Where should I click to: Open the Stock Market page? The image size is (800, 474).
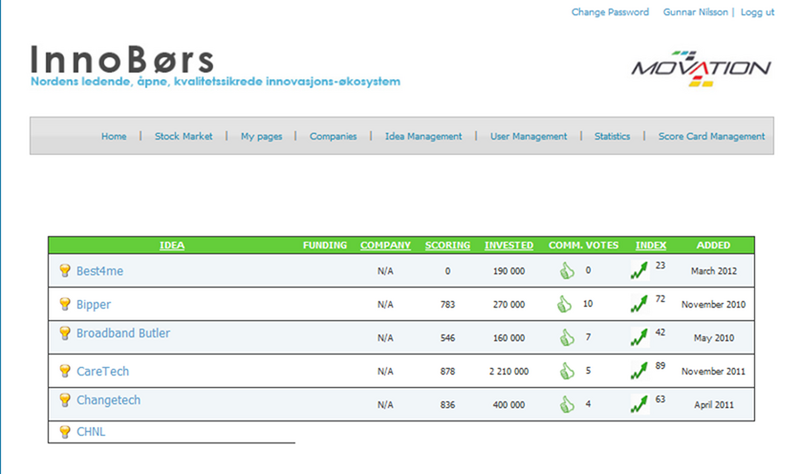coord(184,136)
